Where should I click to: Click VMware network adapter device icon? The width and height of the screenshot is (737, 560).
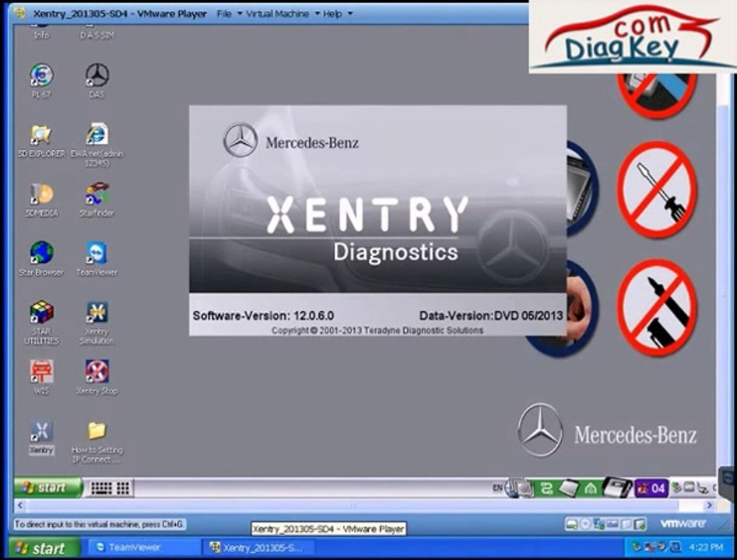tap(599, 523)
